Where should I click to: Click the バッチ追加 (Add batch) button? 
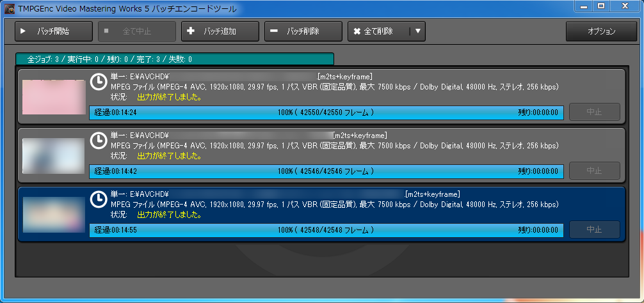click(220, 31)
